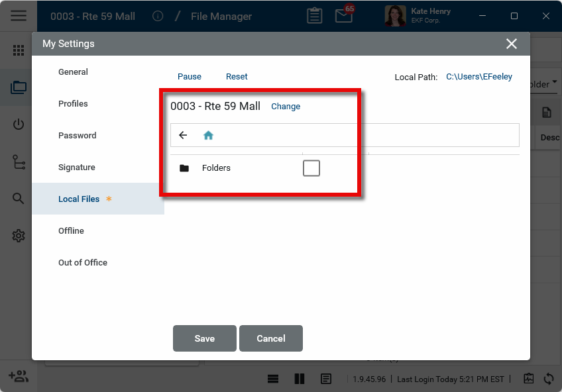Screen dimensions: 562x392
Task: Click the Reset link
Action: pos(237,77)
